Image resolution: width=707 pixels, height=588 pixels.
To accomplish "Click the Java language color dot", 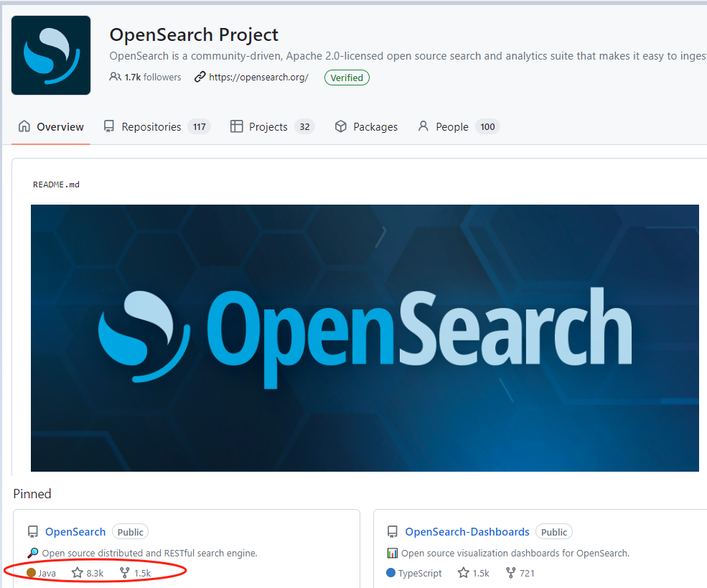I will (x=31, y=573).
